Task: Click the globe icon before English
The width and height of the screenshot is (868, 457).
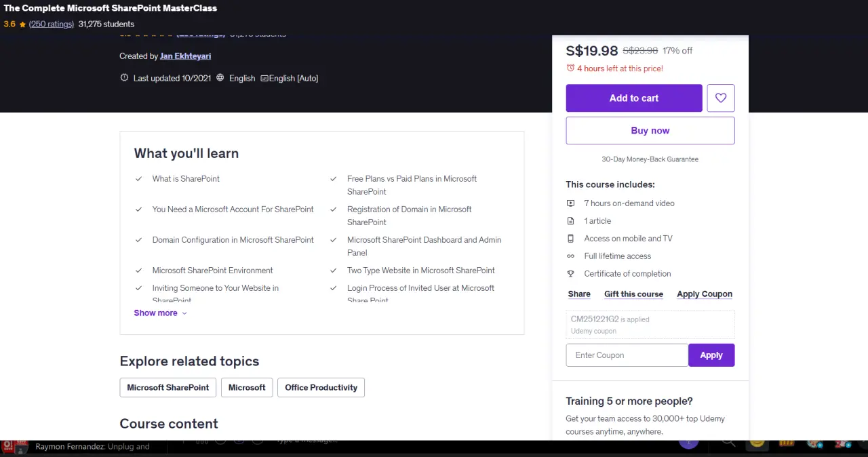Action: click(220, 78)
